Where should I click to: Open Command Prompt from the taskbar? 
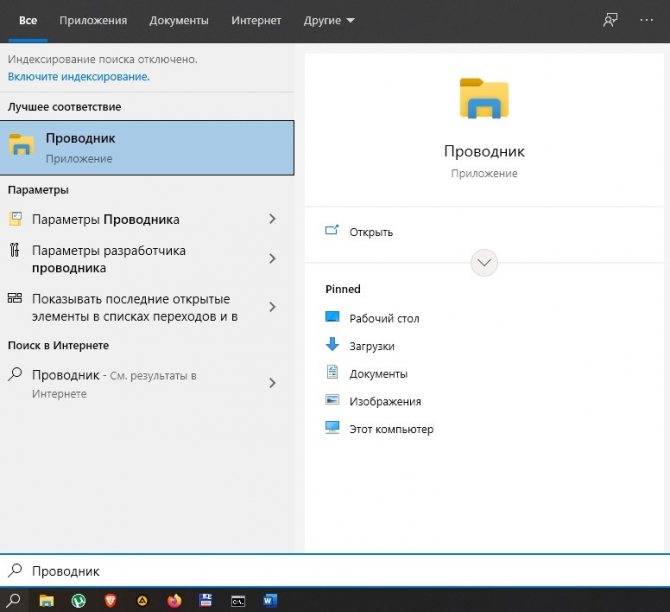click(x=238, y=601)
